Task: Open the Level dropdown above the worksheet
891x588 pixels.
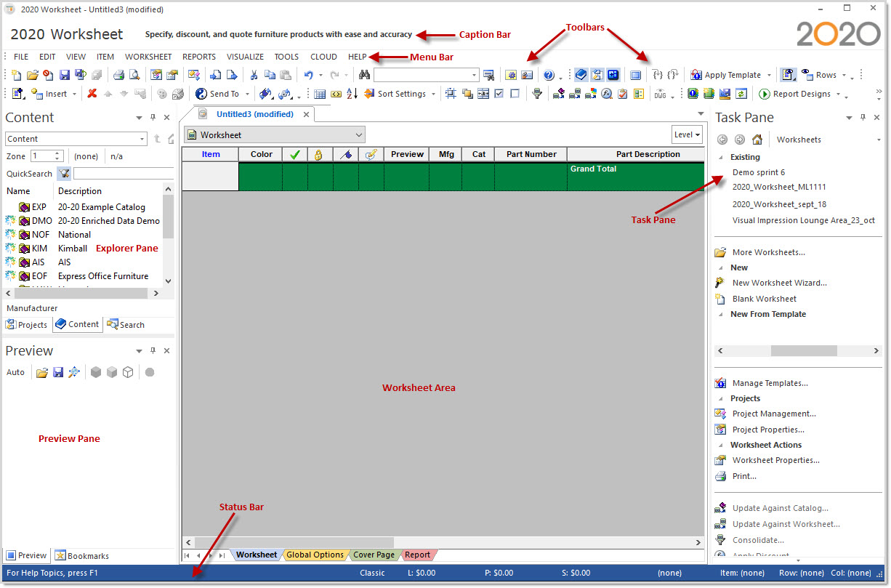Action: point(687,134)
